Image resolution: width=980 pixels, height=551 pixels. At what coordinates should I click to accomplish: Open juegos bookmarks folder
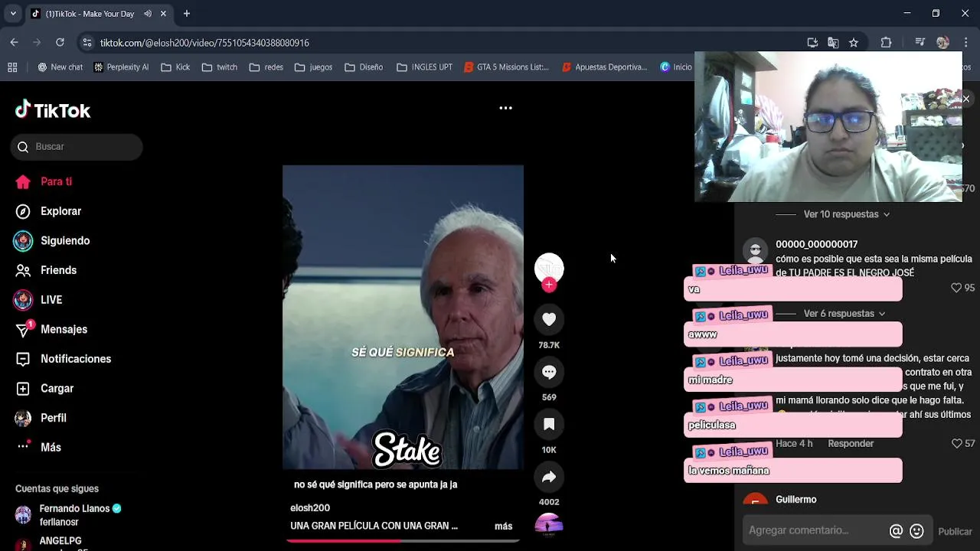(313, 67)
